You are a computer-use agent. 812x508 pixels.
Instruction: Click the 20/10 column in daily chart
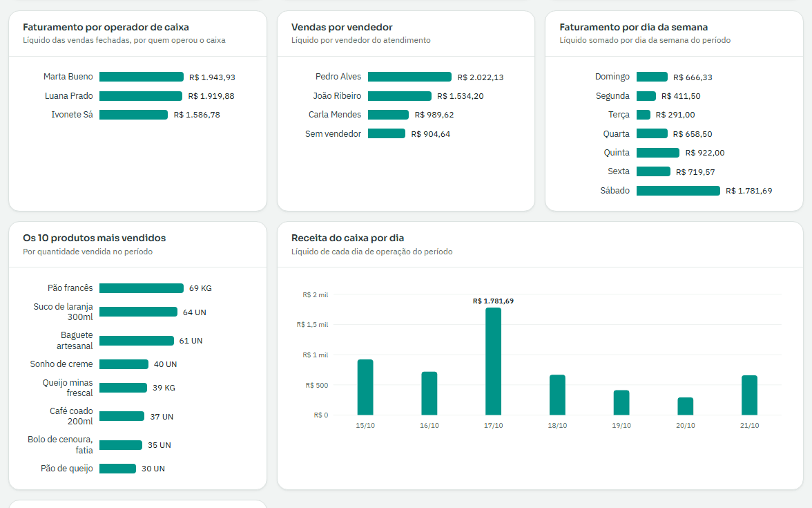(686, 406)
